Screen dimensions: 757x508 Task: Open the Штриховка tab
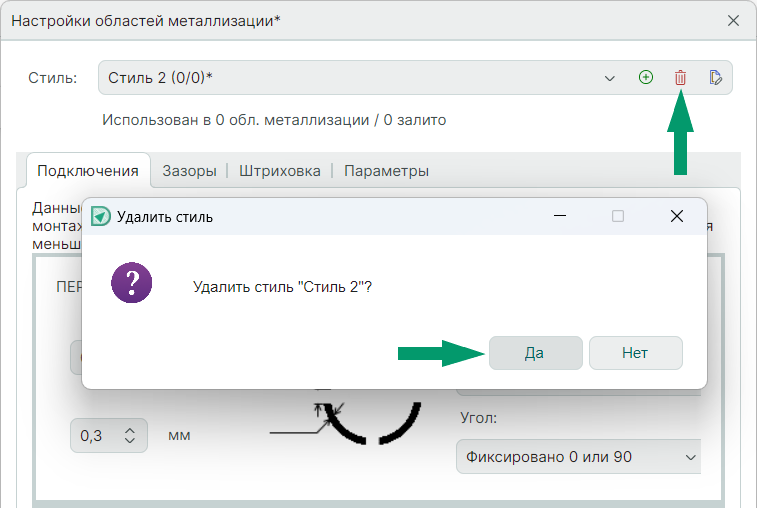[280, 171]
